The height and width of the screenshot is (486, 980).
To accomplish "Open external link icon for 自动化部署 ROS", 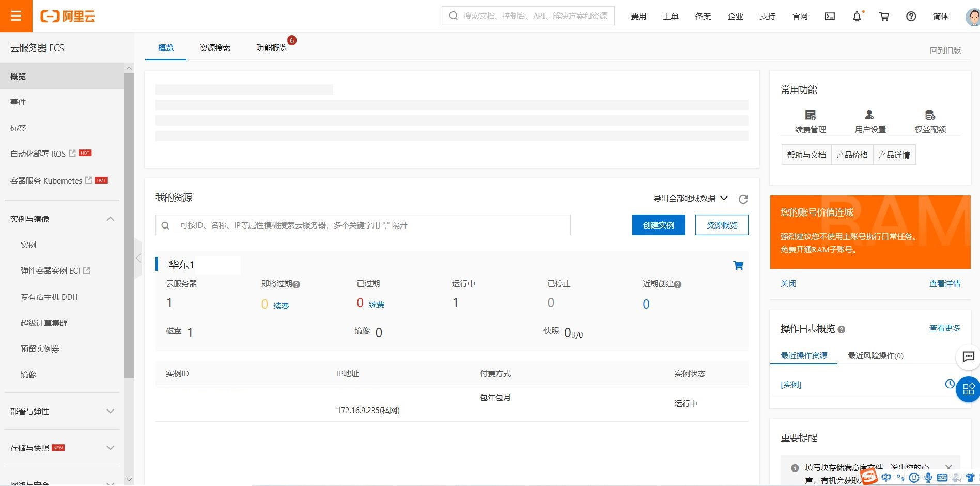I will [x=72, y=153].
